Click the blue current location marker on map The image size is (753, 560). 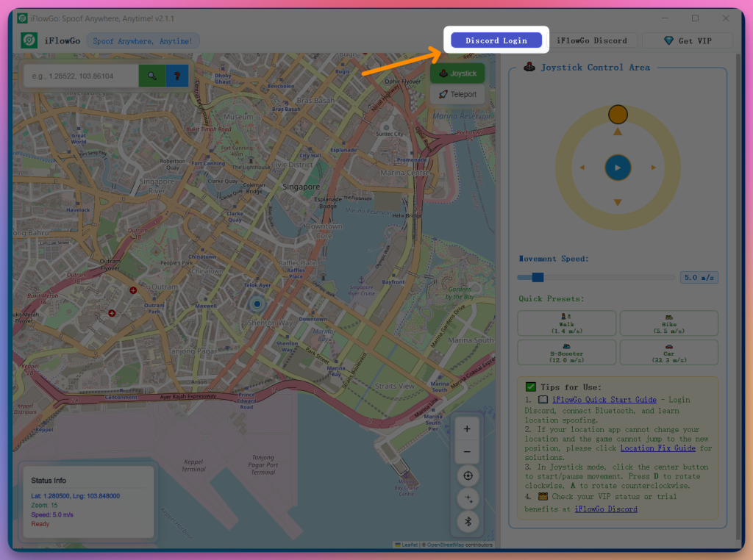click(257, 304)
